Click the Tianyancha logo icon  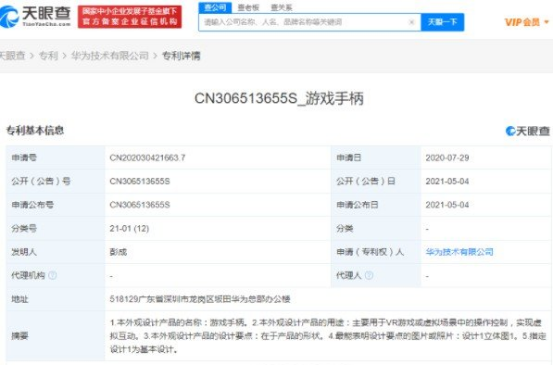(10, 17)
